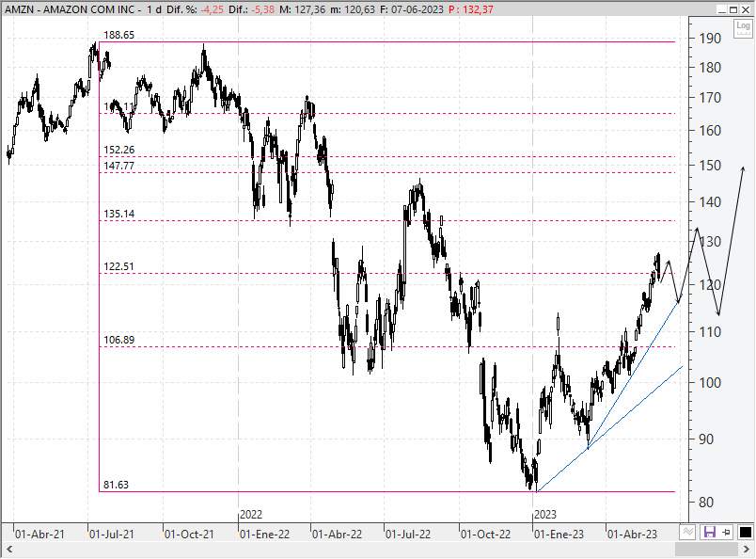The width and height of the screenshot is (756, 559).
Task: Click the 01-Oct-22 date axis label
Action: click(485, 535)
